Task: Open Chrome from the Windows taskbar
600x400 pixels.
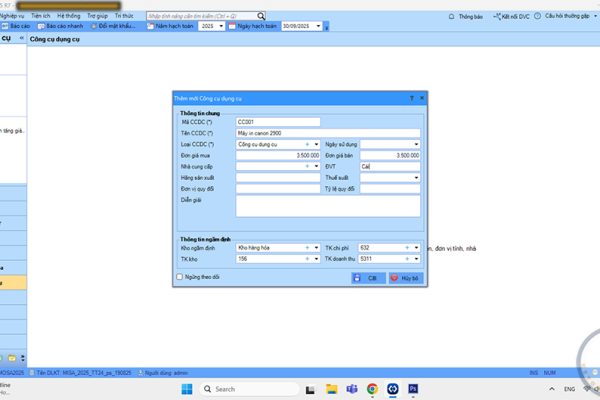Action: [x=372, y=388]
